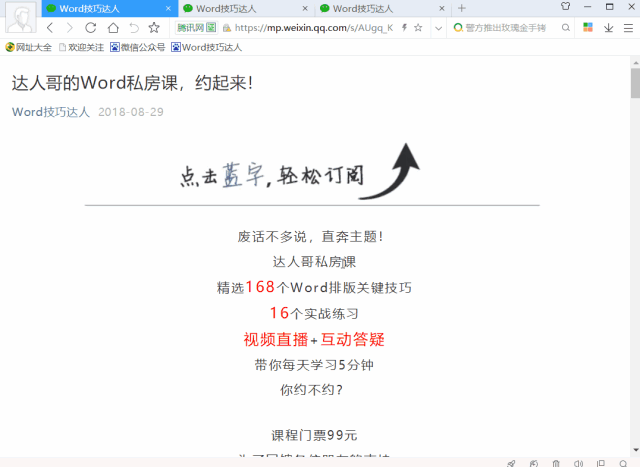
Task: Expand the address bar dropdown arrow
Action: pos(438,28)
